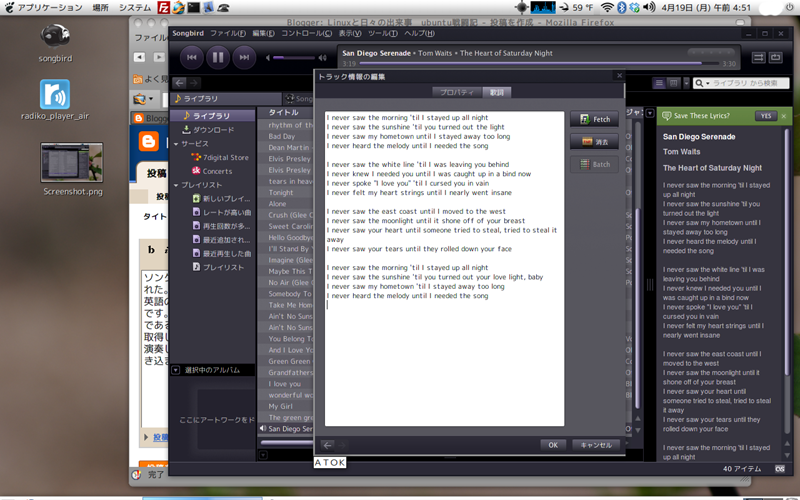
Task: Switch to list view in library
Action: pyautogui.click(x=659, y=83)
